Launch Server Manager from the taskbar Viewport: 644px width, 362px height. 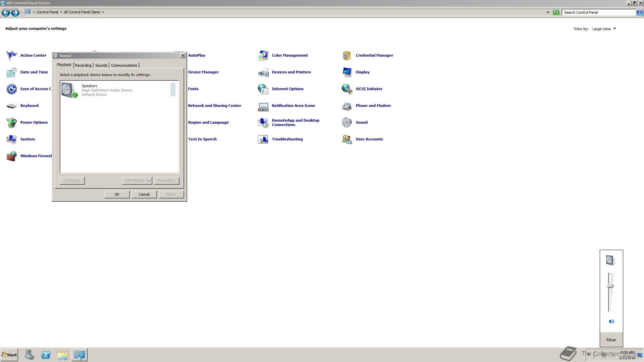coord(30,355)
